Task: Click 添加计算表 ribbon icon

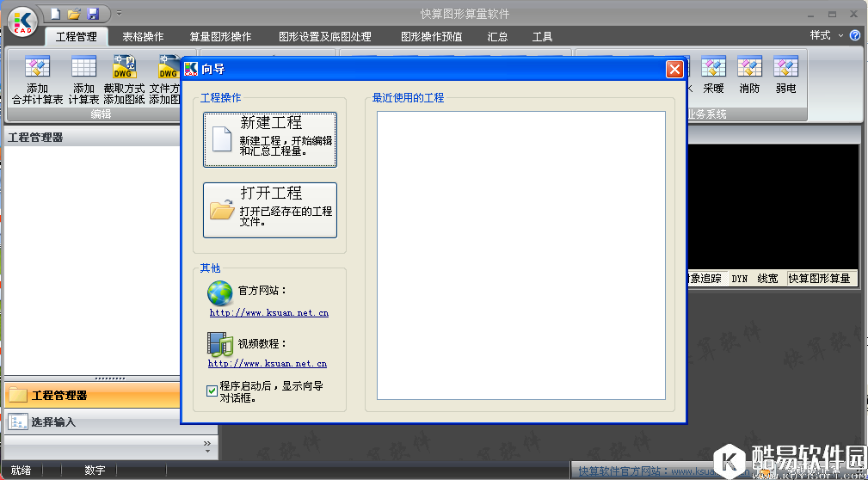Action: pos(83,80)
